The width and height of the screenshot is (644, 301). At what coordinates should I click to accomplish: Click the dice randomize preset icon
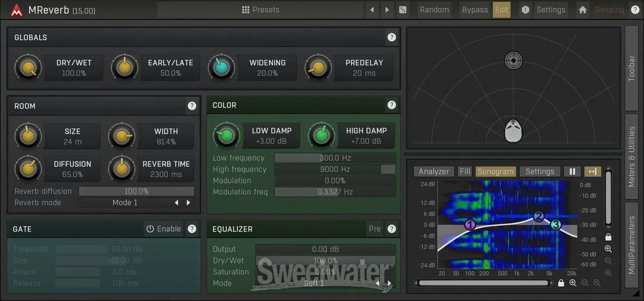[x=403, y=9]
